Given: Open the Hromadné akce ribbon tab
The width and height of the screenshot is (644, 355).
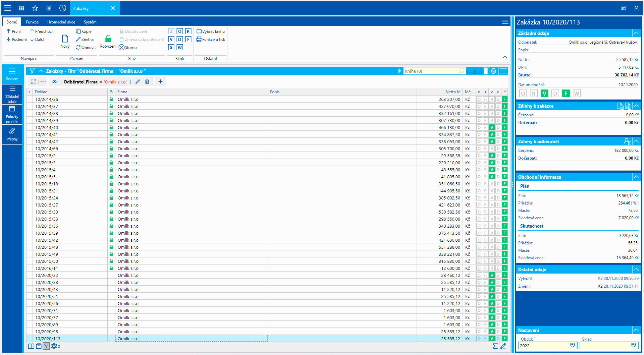Looking at the screenshot, I should click(61, 22).
